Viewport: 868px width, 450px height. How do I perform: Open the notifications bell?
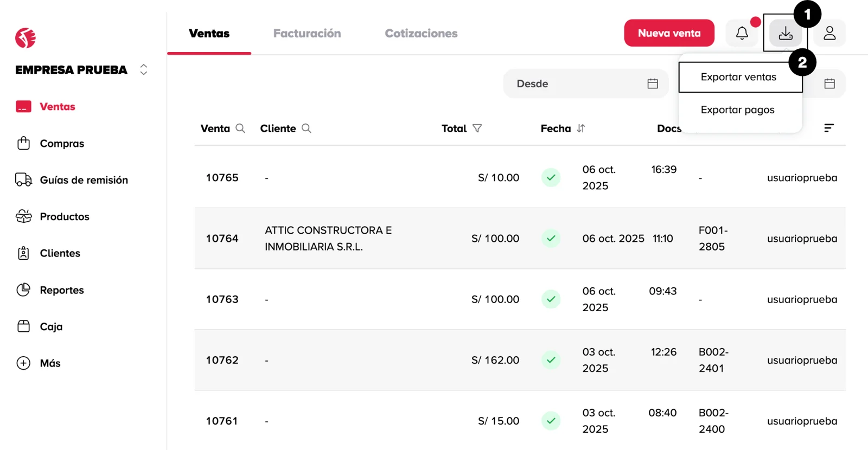(x=742, y=34)
